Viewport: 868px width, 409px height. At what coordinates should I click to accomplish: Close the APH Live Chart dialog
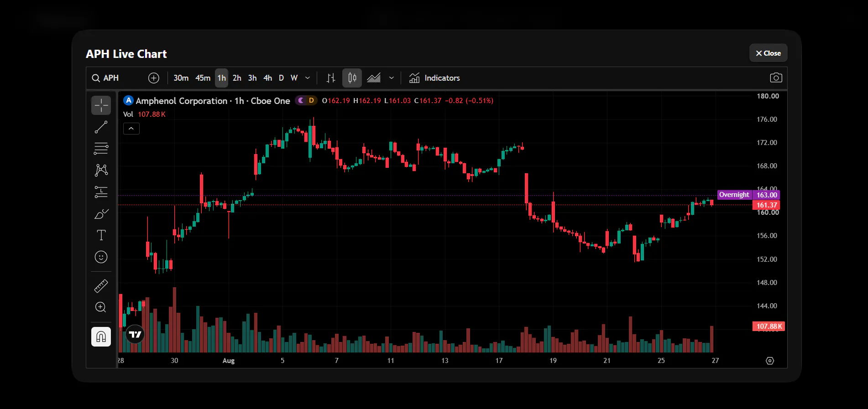768,53
